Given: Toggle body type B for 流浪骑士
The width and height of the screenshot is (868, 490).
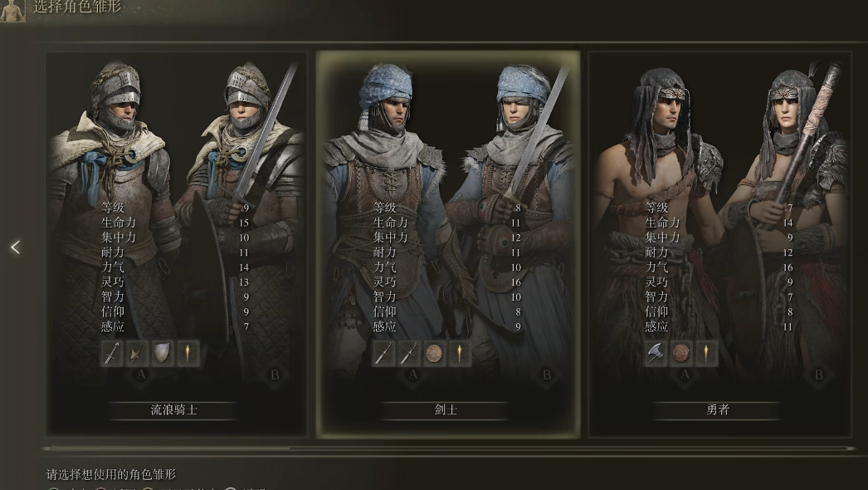Looking at the screenshot, I should pos(275,375).
